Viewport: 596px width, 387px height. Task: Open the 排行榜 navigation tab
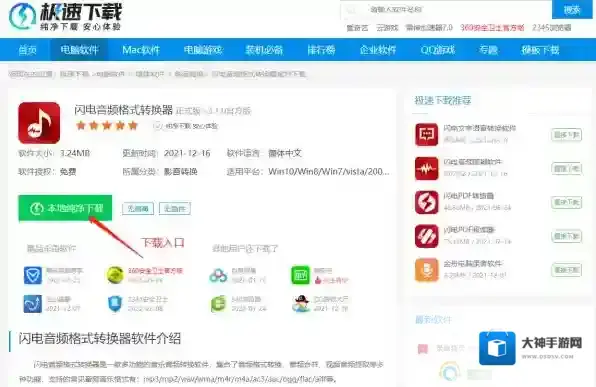pos(321,50)
